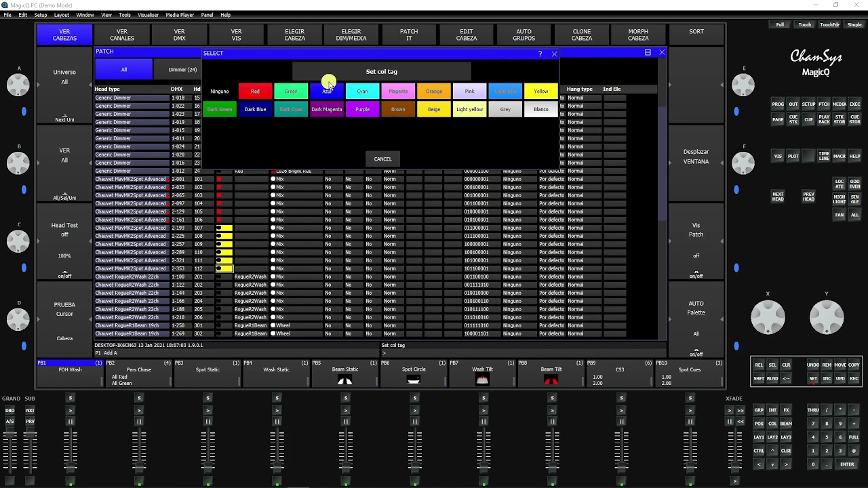This screenshot has height=488, width=868.
Task: Click the CLONE CABEZA soft button
Action: click(582, 35)
